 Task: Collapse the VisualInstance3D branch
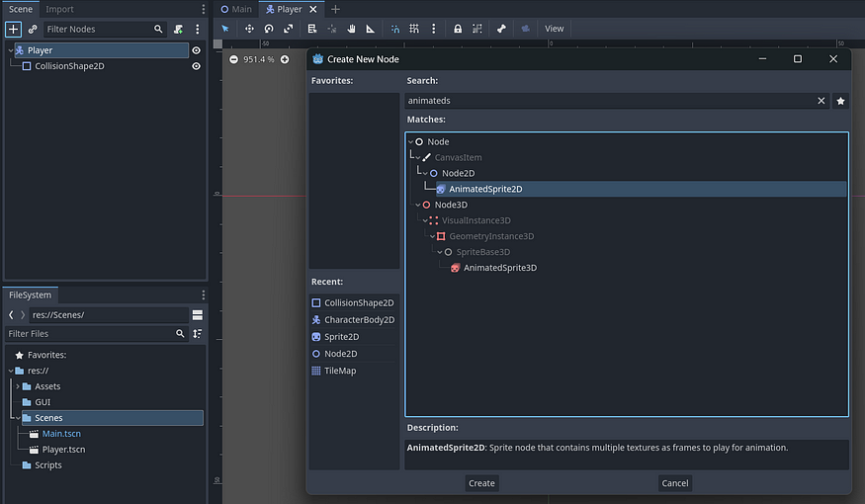pos(425,220)
